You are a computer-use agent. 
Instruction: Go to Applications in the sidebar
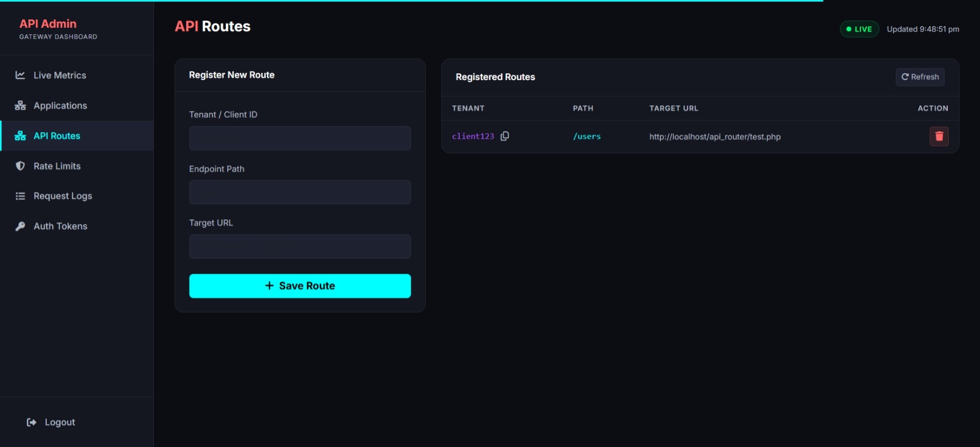77,106
